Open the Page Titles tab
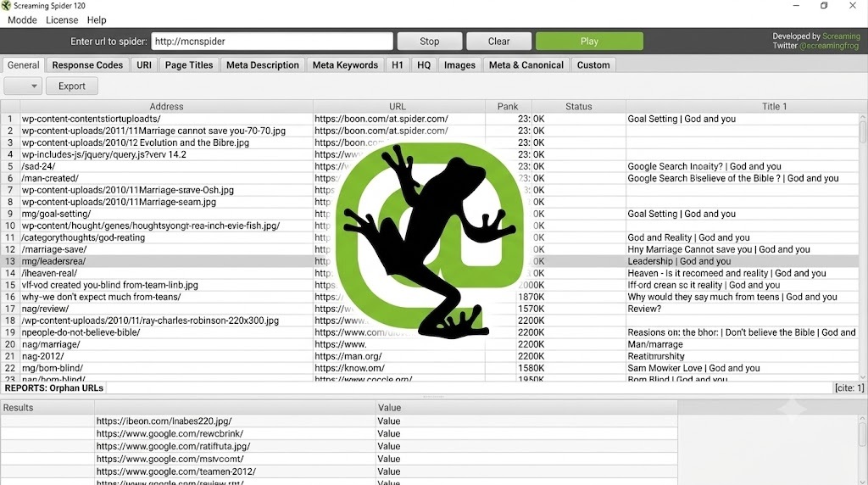Viewport: 868px width, 485px height. coord(189,64)
